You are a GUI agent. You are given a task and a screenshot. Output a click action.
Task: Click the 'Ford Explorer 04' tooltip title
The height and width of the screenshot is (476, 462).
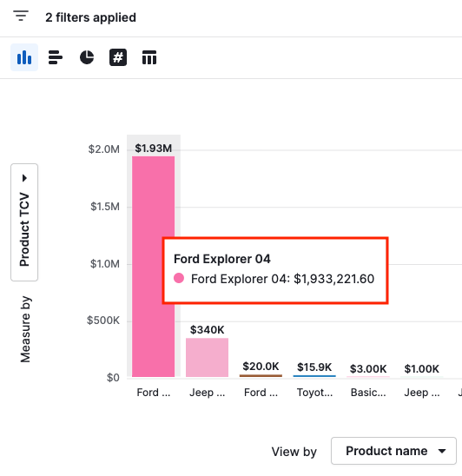222,259
